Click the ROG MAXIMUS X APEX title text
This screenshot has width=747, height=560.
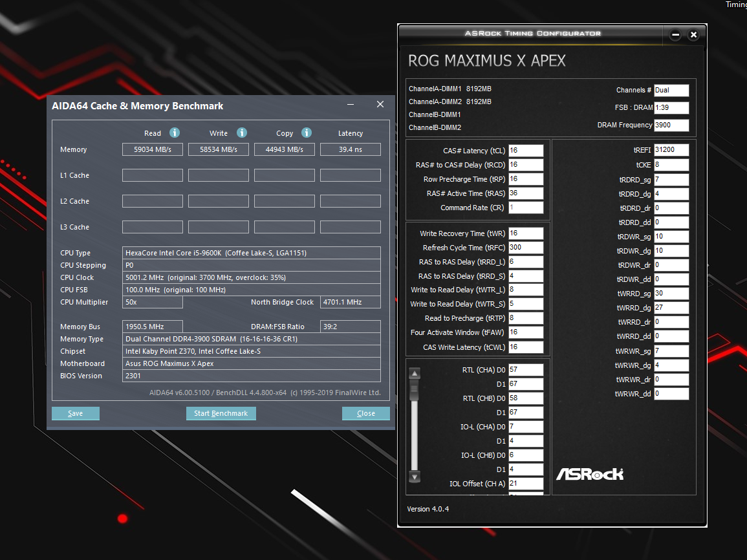coord(487,61)
